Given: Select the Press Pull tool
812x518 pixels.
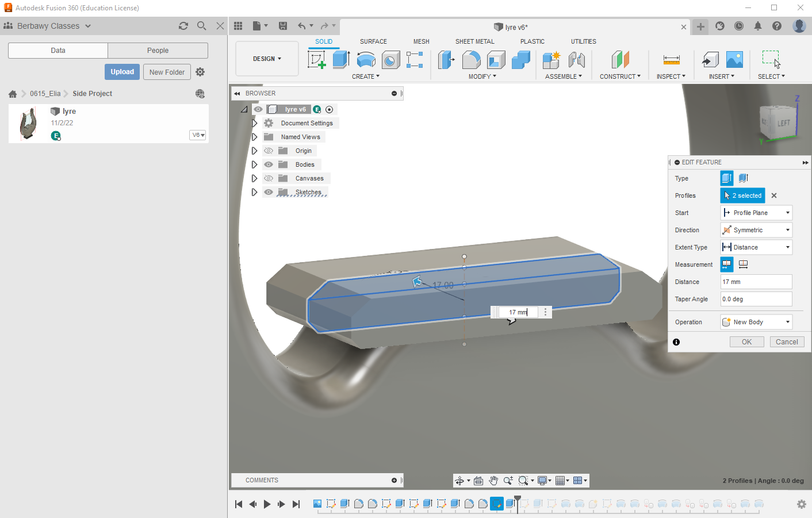Looking at the screenshot, I should [x=446, y=59].
